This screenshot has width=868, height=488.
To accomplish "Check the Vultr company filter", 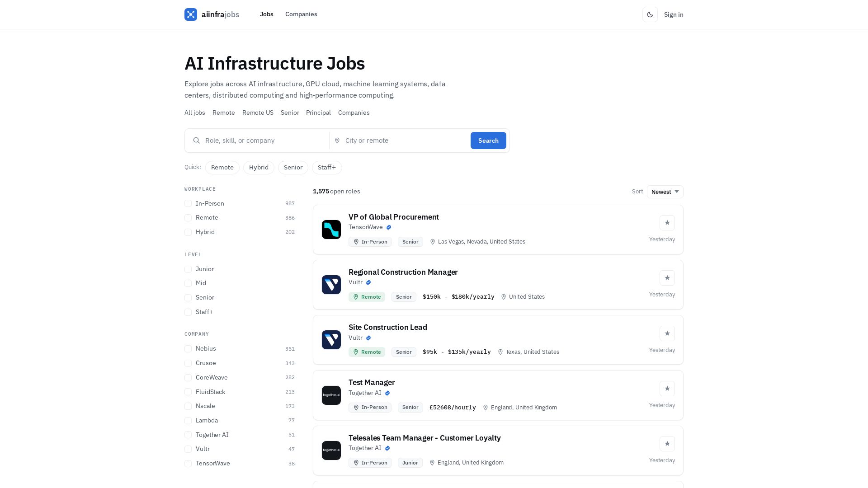I will 188,449.
